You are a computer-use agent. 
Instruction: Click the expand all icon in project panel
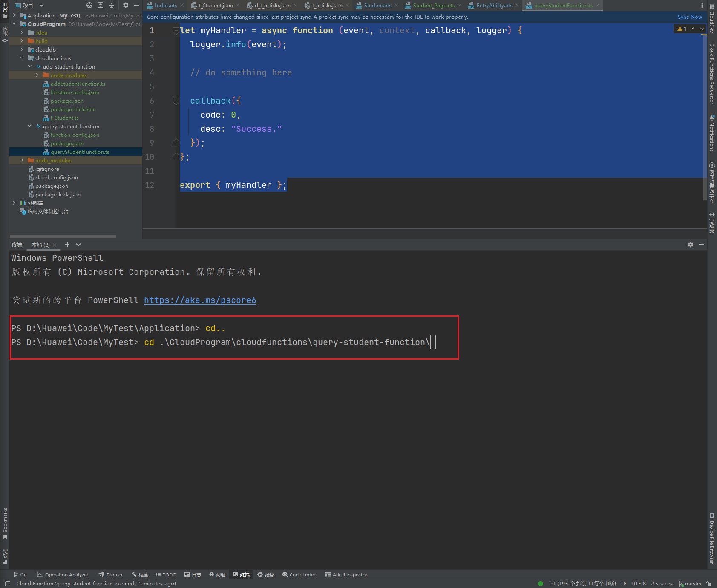(101, 5)
